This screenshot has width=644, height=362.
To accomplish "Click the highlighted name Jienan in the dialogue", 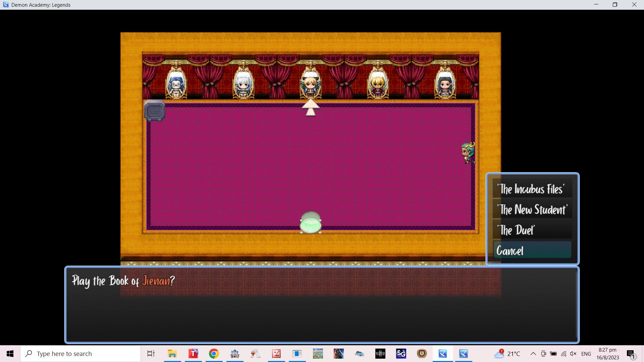I will pyautogui.click(x=156, y=281).
